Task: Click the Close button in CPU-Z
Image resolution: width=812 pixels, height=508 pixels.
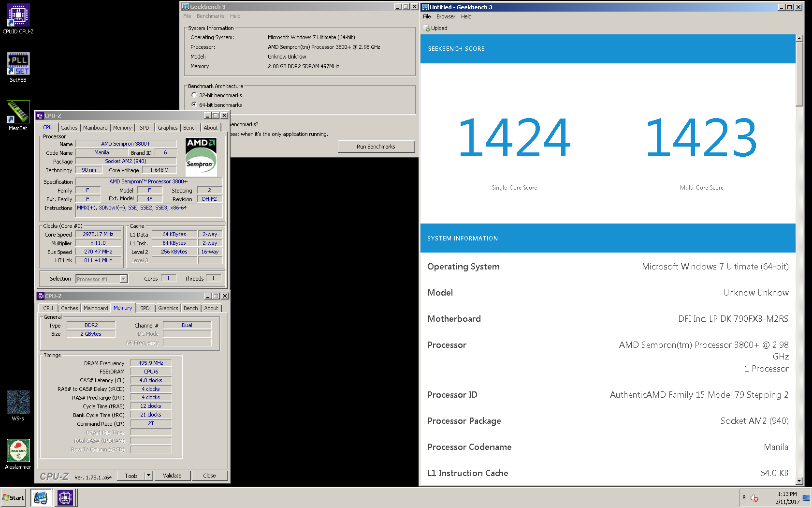Action: 209,476
